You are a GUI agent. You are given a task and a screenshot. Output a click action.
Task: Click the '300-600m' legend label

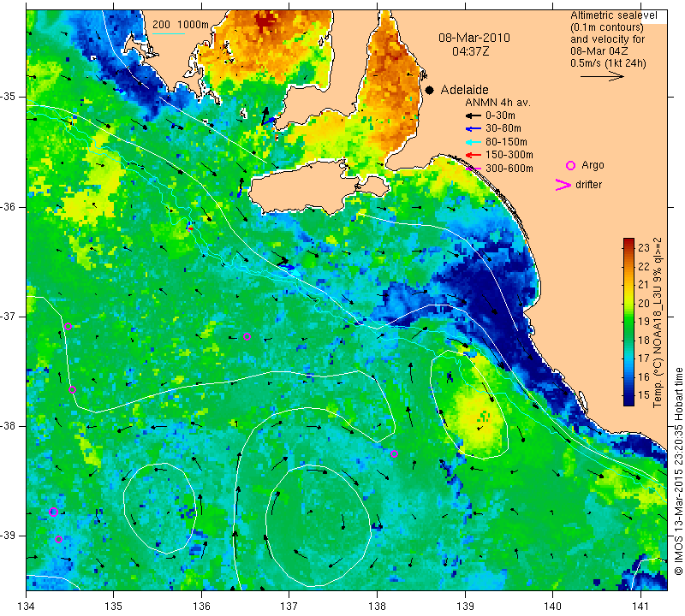[509, 169]
